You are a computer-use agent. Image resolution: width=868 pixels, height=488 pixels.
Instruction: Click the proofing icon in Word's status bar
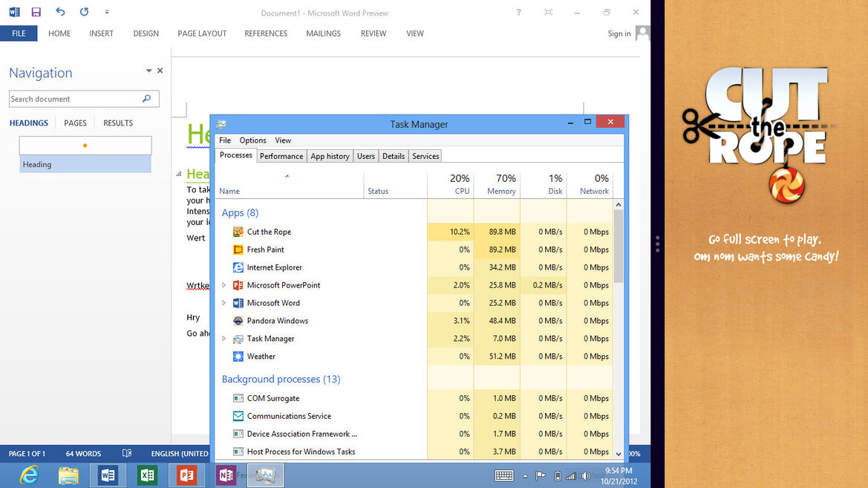(127, 453)
